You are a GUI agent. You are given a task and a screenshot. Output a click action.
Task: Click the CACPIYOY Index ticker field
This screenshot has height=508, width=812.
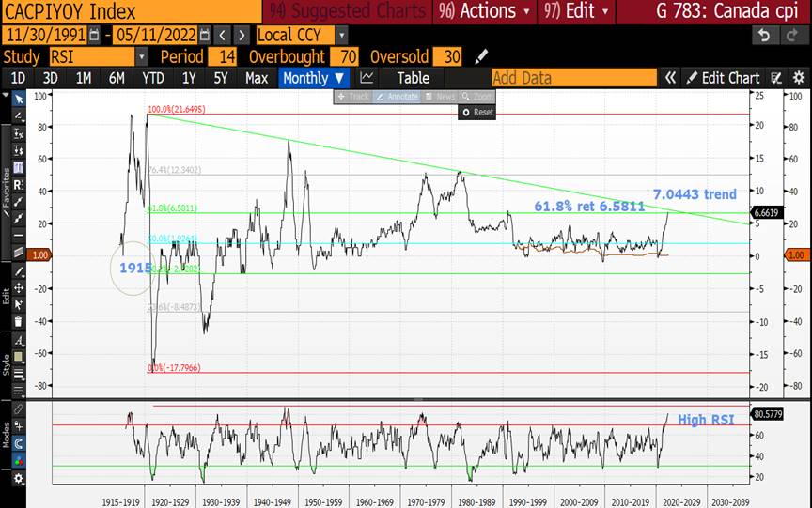pos(132,11)
